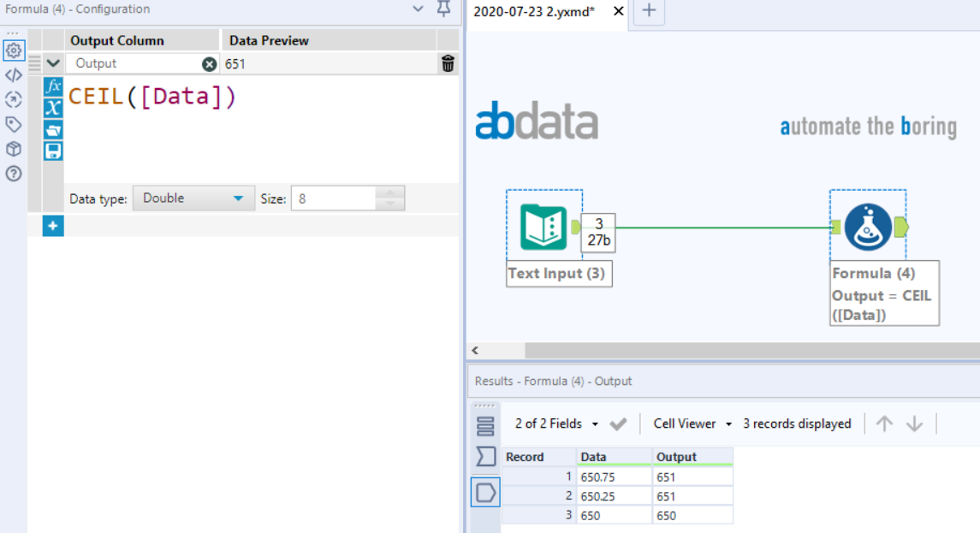Open the functions list with the fx icon
Screen dimensions: 980x533
coord(51,85)
